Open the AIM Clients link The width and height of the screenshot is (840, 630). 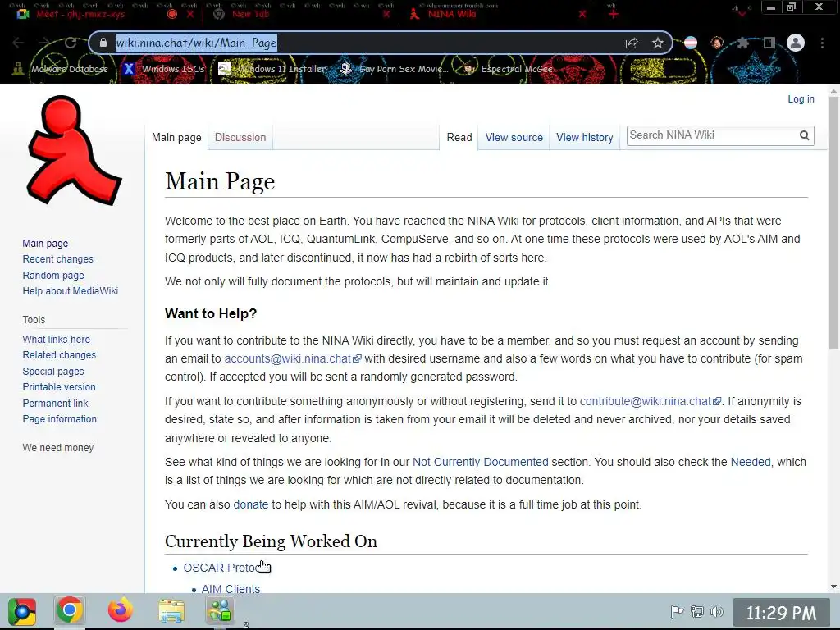tap(231, 589)
